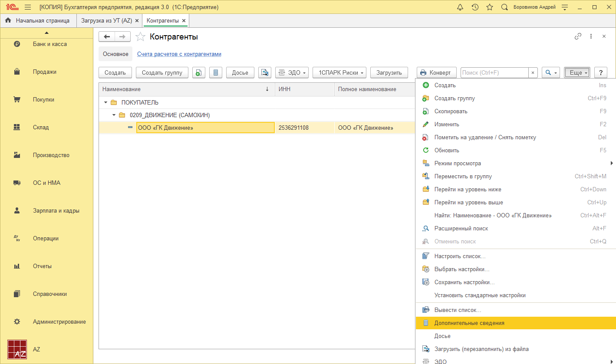This screenshot has height=364, width=616.
Task: Click the create-by-copy toolbar icon
Action: [x=198, y=72]
